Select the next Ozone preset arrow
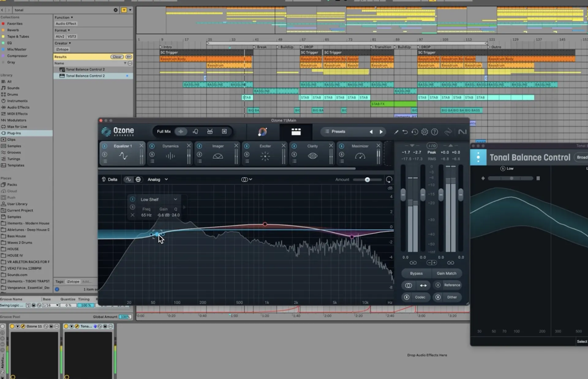This screenshot has height=379, width=588. point(381,132)
